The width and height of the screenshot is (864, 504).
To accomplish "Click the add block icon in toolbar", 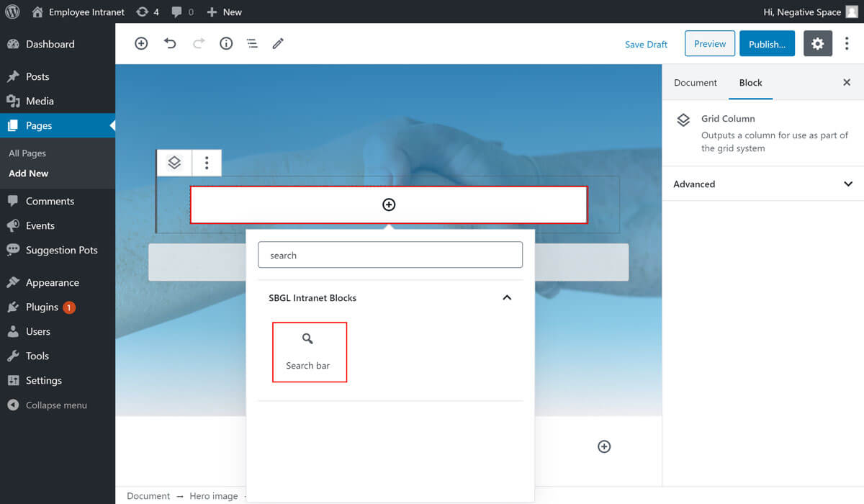I will (141, 44).
